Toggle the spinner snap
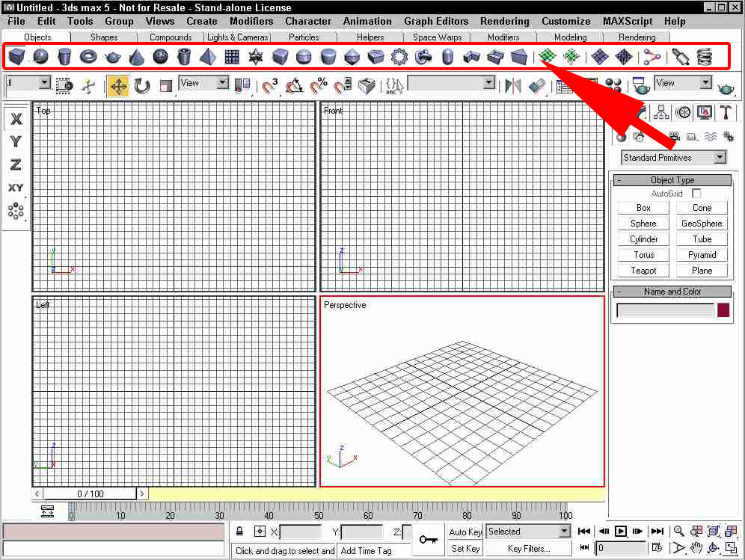The height and width of the screenshot is (560, 745). pos(343,86)
